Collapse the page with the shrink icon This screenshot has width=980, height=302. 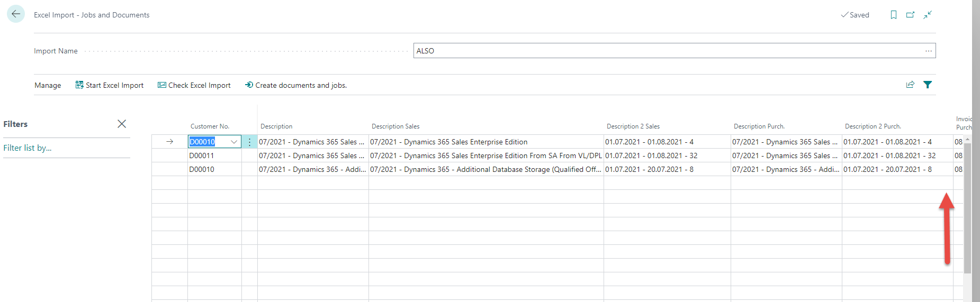[x=928, y=15]
